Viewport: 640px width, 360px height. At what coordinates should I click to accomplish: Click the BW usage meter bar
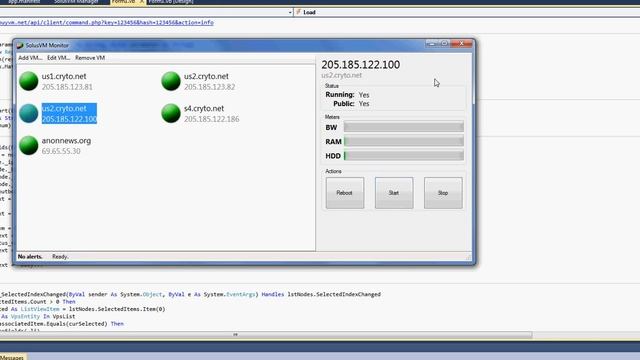pyautogui.click(x=403, y=127)
